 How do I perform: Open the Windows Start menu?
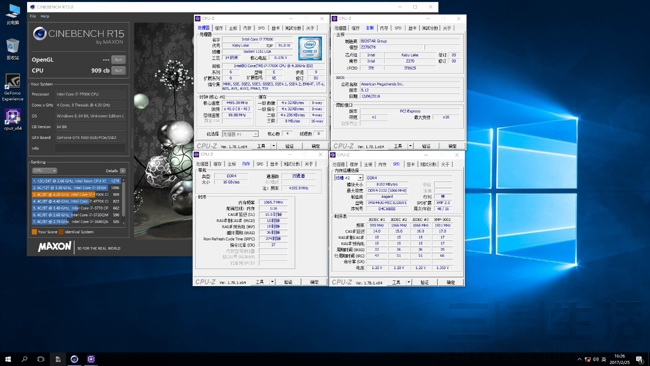coord(7,359)
